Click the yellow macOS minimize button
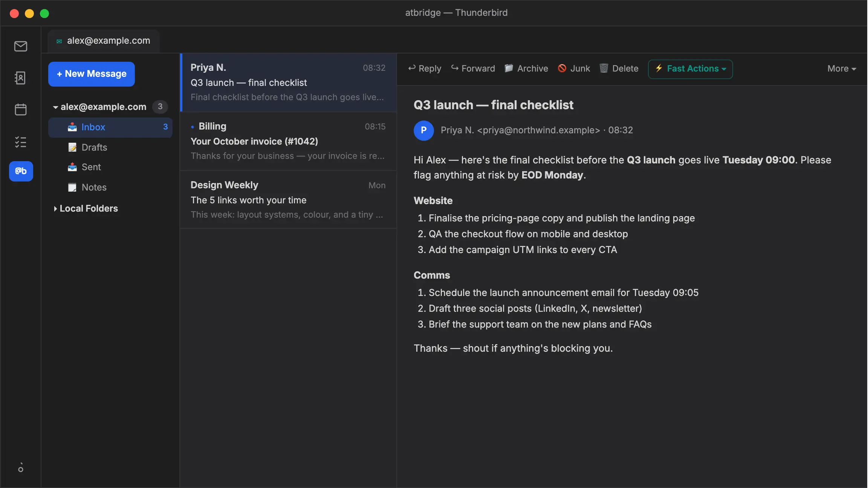The height and width of the screenshot is (488, 868). pyautogui.click(x=29, y=14)
